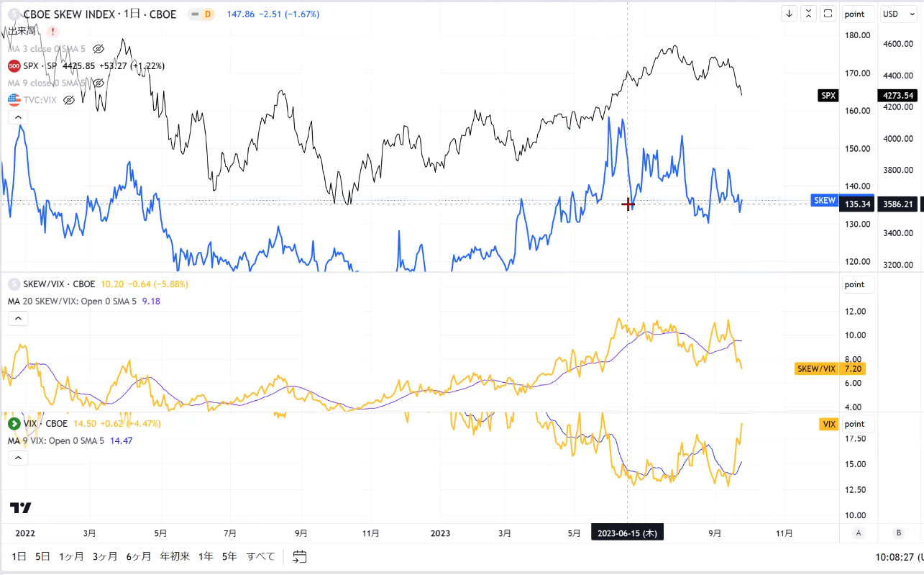
Task: Click the blue SKEW price-scale label
Action: tap(825, 201)
